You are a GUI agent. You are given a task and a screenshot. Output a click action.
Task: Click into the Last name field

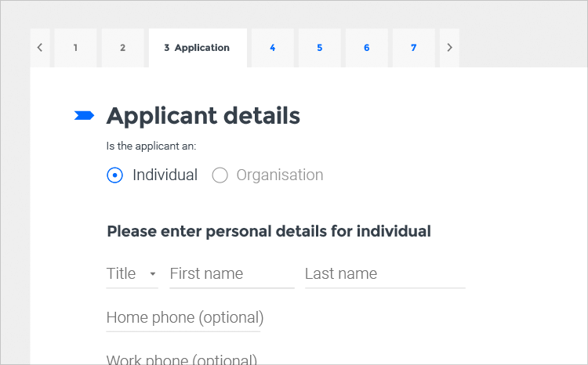pos(384,274)
